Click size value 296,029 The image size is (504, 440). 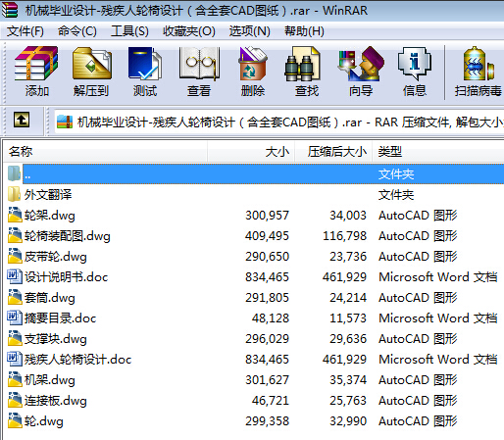[x=267, y=339]
